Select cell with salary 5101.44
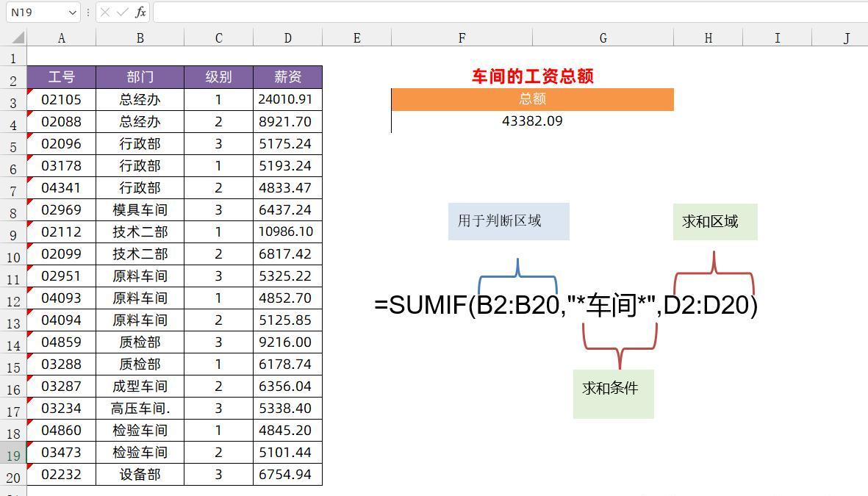 coord(288,453)
